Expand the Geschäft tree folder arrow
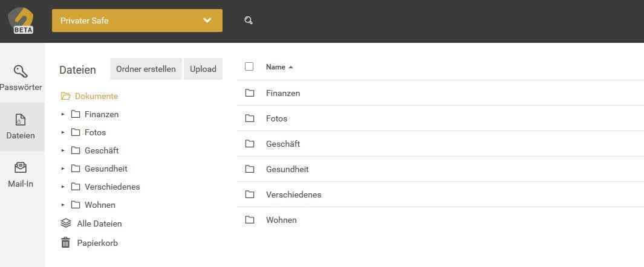The image size is (644, 267). point(63,150)
